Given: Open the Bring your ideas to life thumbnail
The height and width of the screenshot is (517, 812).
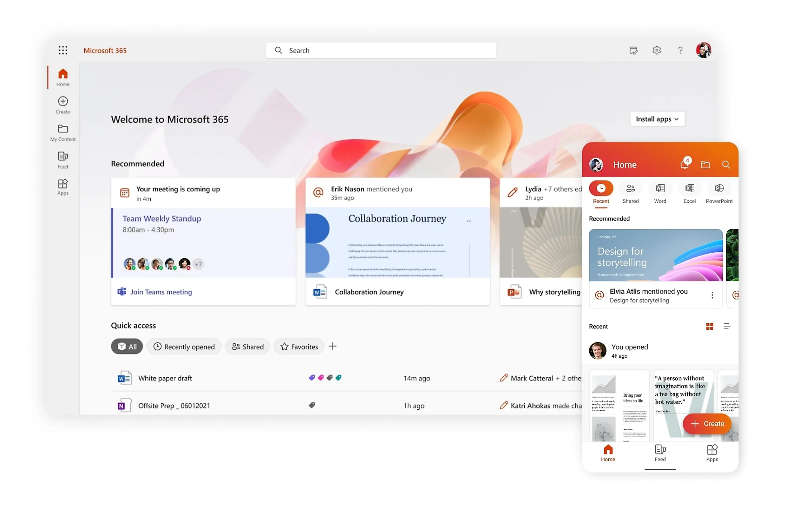Looking at the screenshot, I should 619,406.
